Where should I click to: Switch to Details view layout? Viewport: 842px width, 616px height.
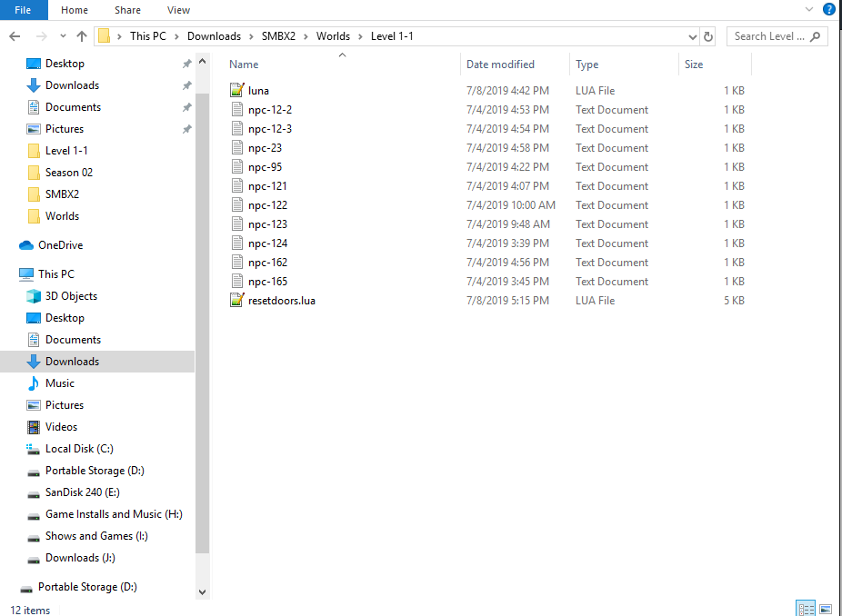pyautogui.click(x=806, y=609)
